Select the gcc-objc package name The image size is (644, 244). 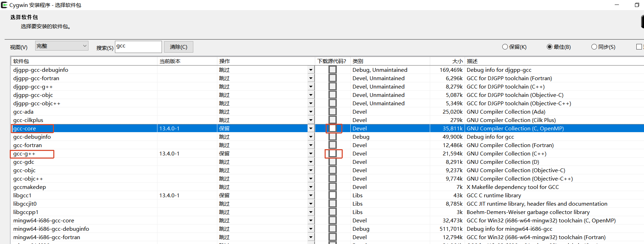(x=24, y=170)
